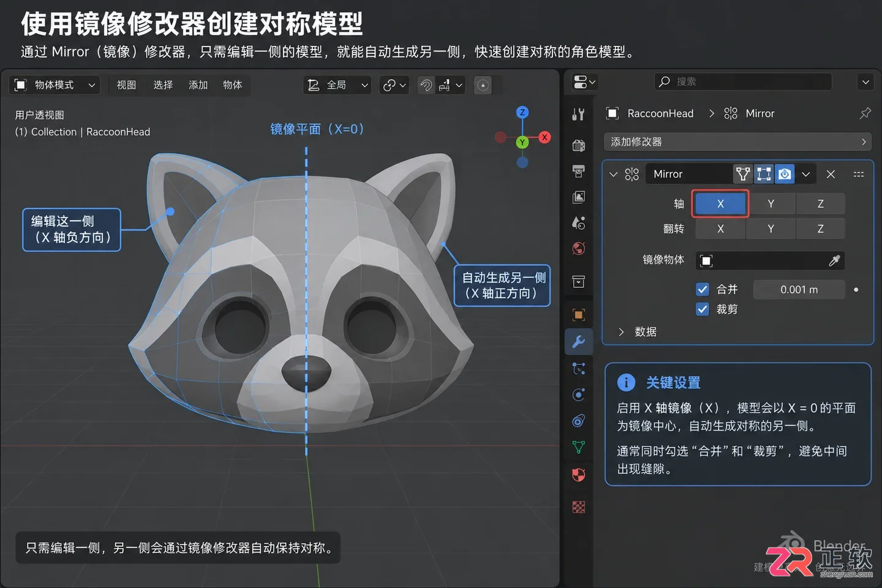Click the 搜索 search field
Image resolution: width=882 pixels, height=588 pixels.
(x=743, y=81)
